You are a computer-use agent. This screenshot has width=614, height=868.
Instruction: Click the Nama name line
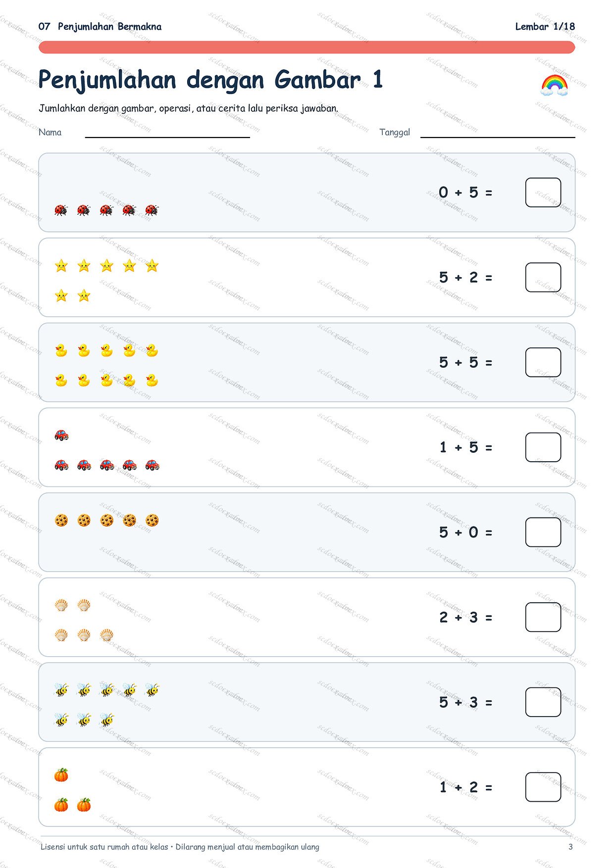(x=167, y=137)
